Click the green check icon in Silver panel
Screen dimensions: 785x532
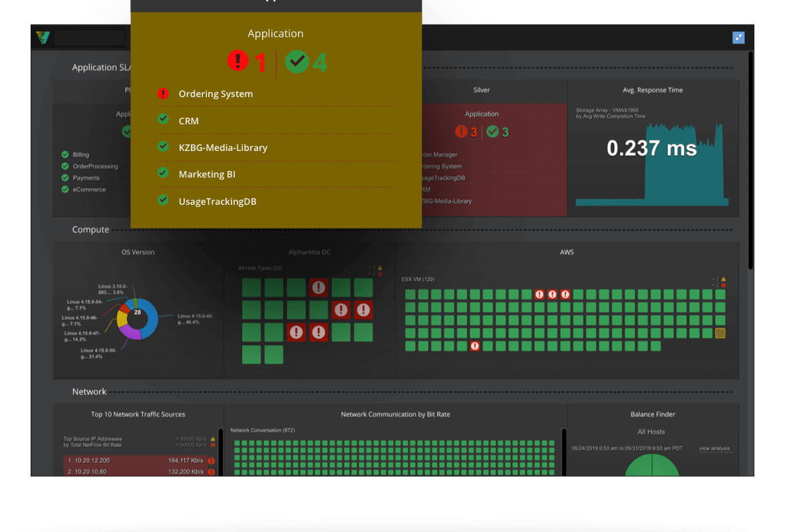point(493,132)
